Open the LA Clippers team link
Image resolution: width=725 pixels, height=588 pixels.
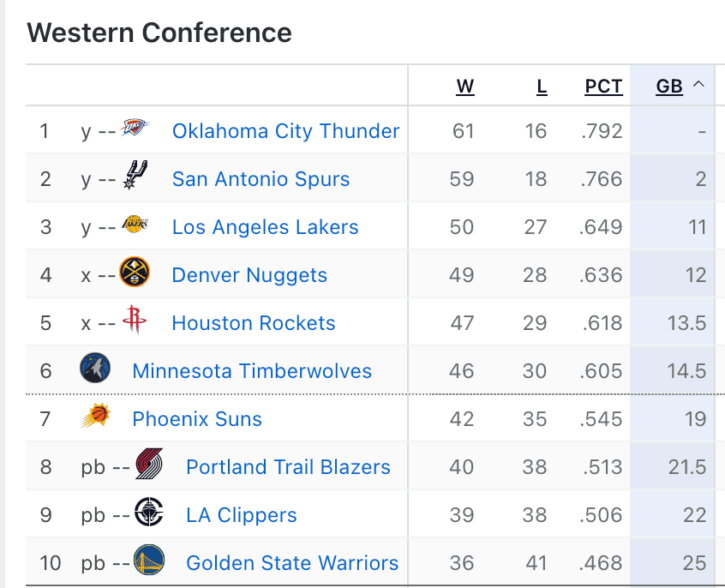[x=242, y=515]
